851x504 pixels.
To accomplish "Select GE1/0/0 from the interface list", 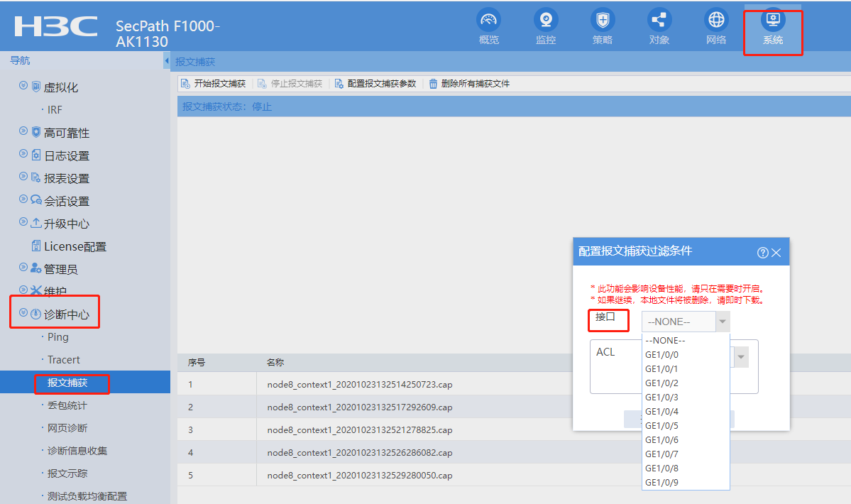I will tap(686, 355).
